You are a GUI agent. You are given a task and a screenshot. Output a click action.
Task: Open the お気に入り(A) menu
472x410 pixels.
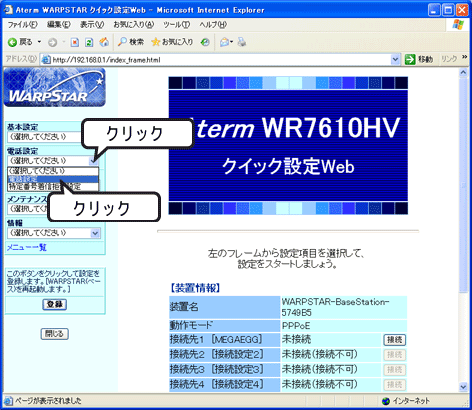[x=134, y=25]
